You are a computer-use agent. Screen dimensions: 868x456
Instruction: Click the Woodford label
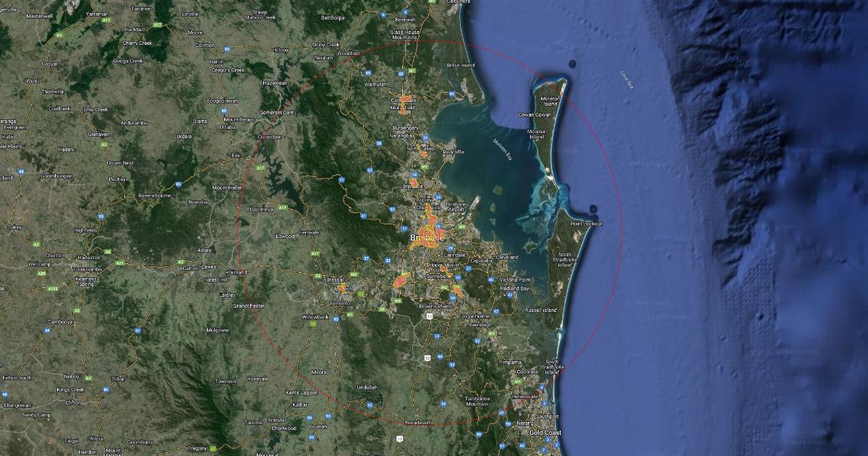tap(349, 53)
